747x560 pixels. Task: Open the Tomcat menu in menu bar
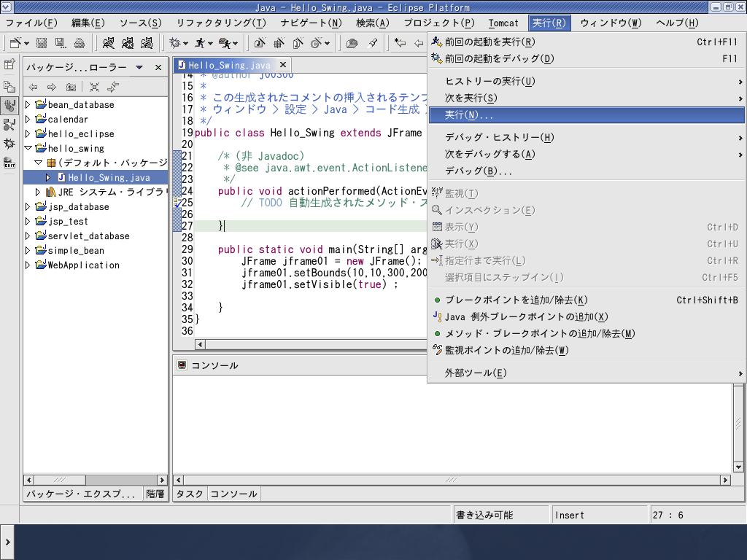[x=503, y=23]
